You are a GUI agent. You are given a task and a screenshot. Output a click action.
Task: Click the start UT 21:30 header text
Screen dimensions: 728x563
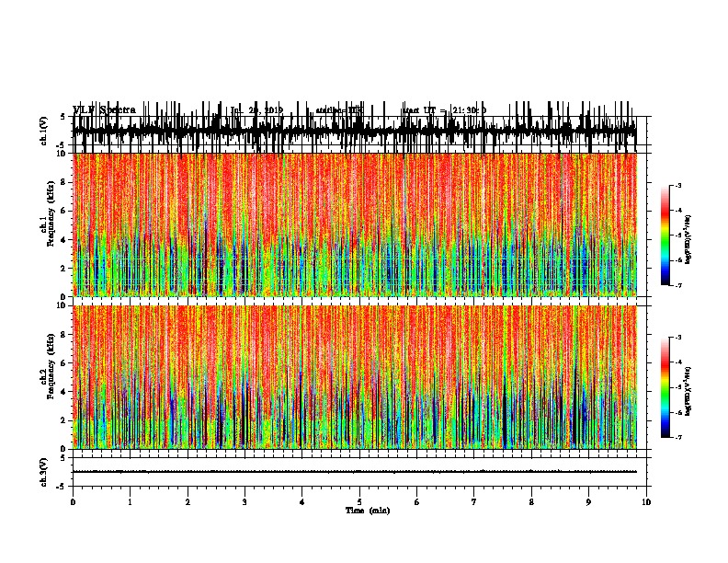click(x=444, y=110)
